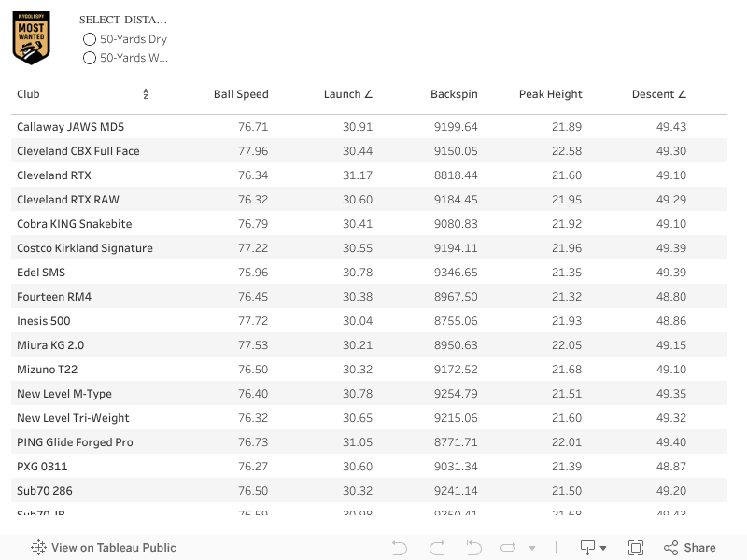Viewport: 747px width, 560px height.
Task: Click the Peak Height column header
Action: [x=551, y=94]
